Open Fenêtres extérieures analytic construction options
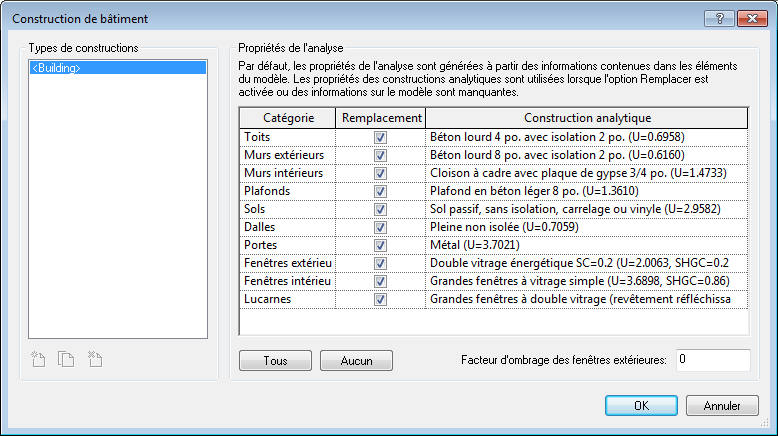Screen dimensions: 778x436 [587, 263]
